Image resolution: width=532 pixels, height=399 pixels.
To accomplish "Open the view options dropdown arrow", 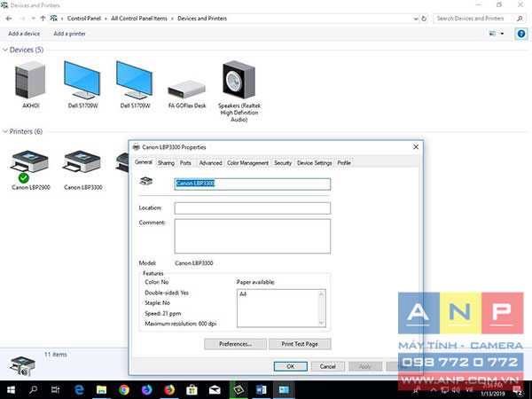I will [502, 34].
